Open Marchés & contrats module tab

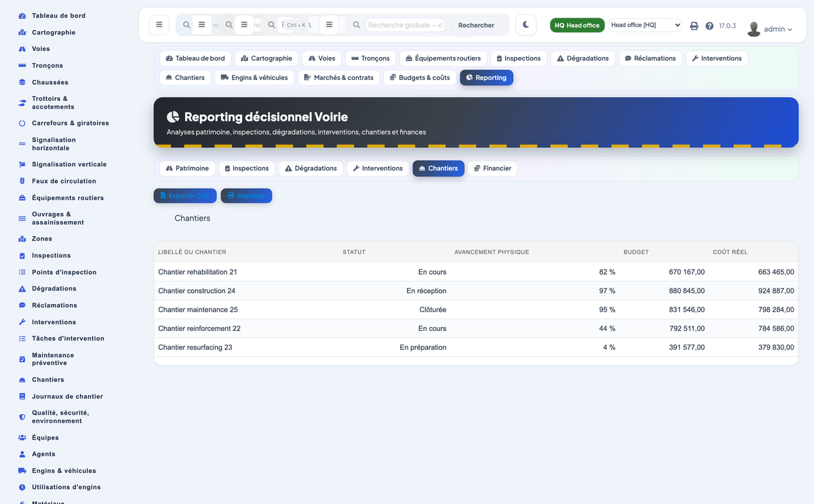tap(339, 77)
